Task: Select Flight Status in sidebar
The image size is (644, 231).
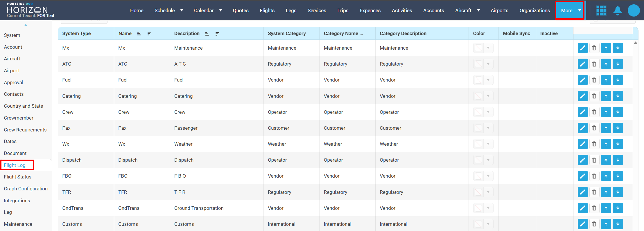Action: (x=17, y=177)
